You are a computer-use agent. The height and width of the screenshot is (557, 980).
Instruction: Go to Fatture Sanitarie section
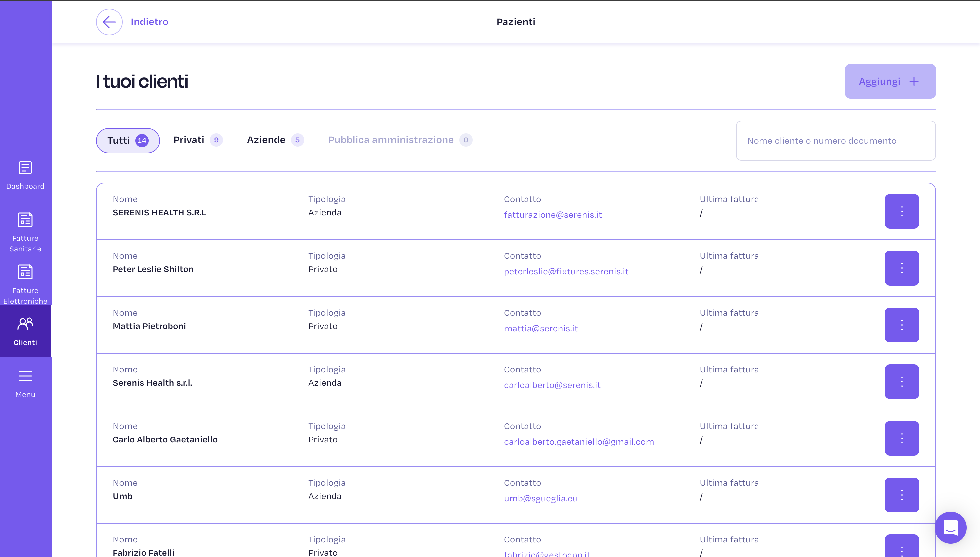click(x=25, y=220)
